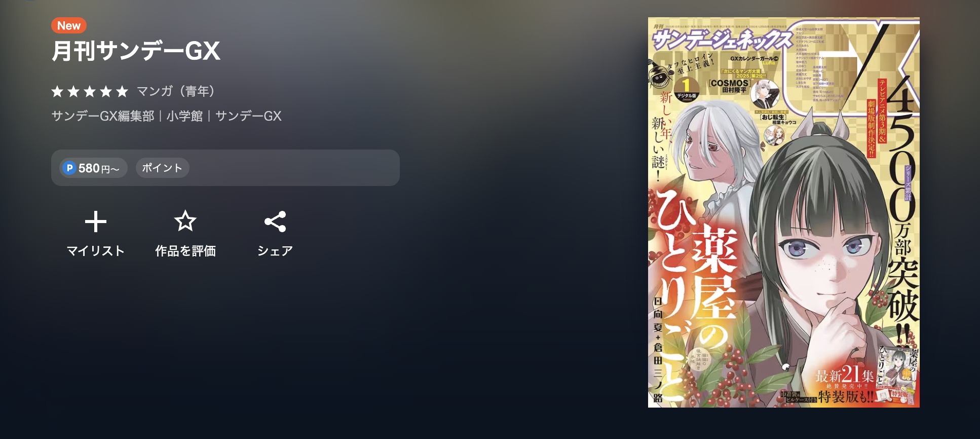Click the 580円〜 price label

[x=99, y=168]
